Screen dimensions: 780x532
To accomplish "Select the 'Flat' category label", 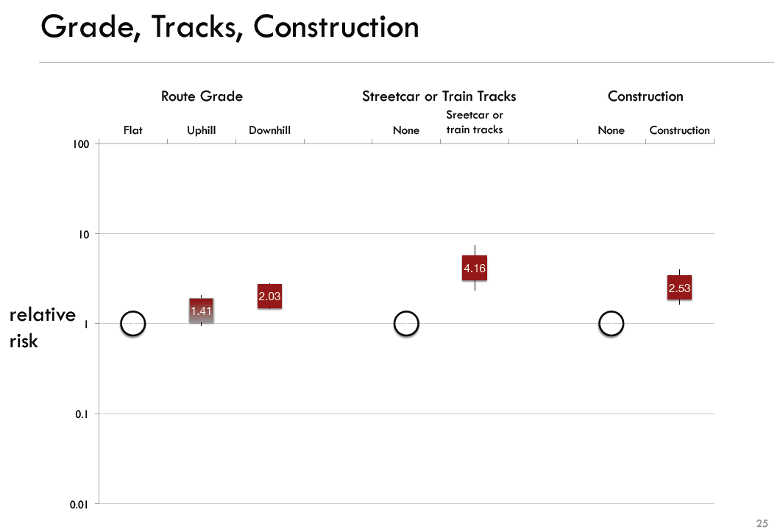I will point(133,130).
